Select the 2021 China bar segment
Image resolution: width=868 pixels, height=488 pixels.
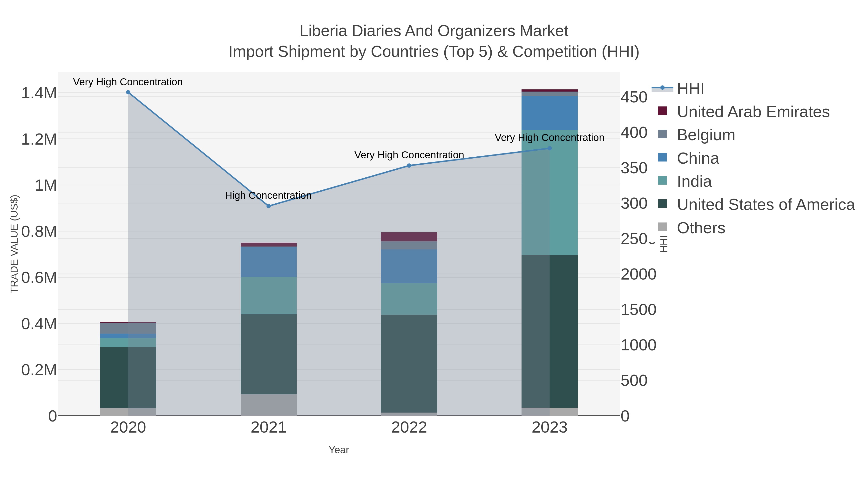coord(269,262)
